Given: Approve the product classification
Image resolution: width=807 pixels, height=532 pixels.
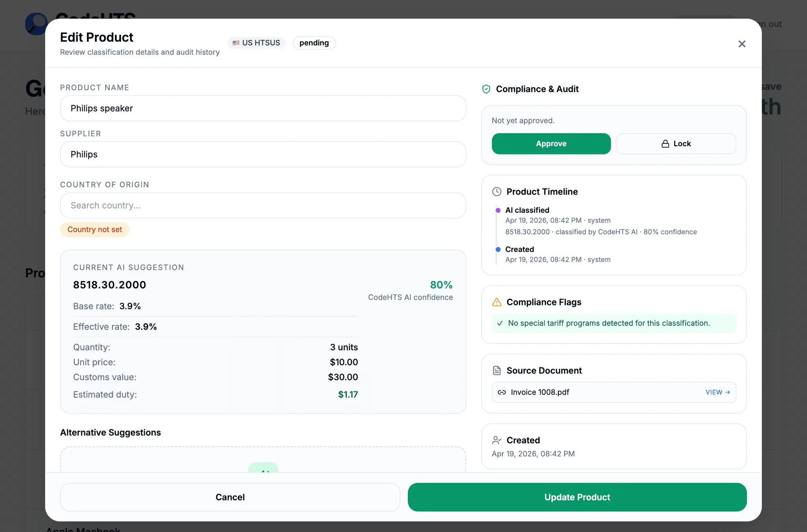Looking at the screenshot, I should 551,144.
